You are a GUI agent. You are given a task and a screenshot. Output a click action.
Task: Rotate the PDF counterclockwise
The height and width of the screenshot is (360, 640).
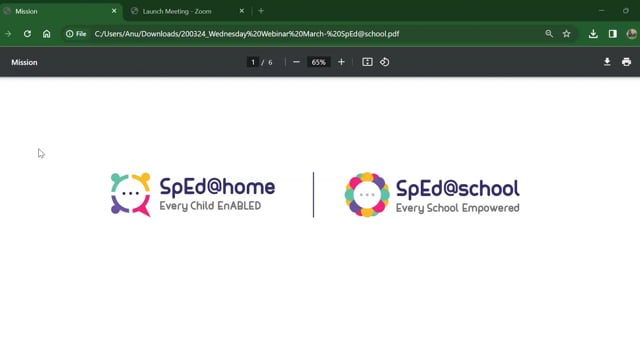[384, 62]
